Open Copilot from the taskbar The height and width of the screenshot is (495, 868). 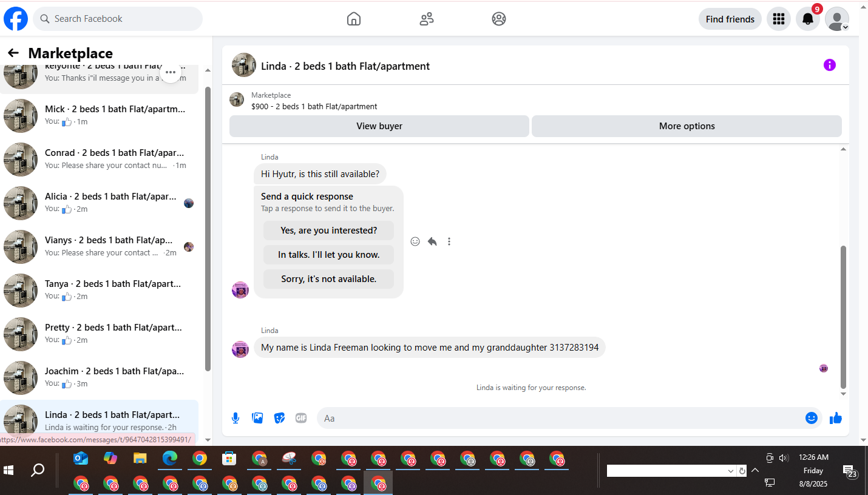[x=110, y=459]
